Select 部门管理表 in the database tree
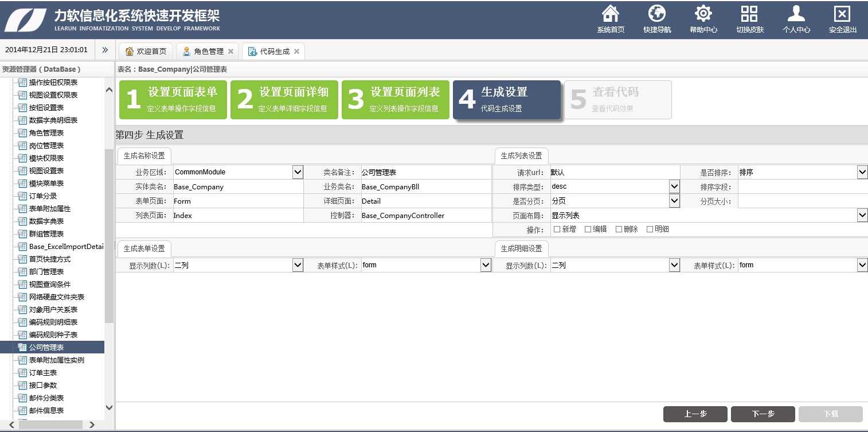The width and height of the screenshot is (868, 432). [46, 272]
